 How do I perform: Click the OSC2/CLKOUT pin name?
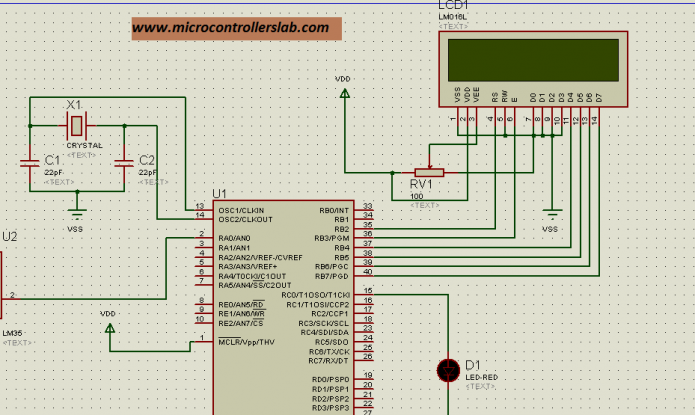coord(245,219)
